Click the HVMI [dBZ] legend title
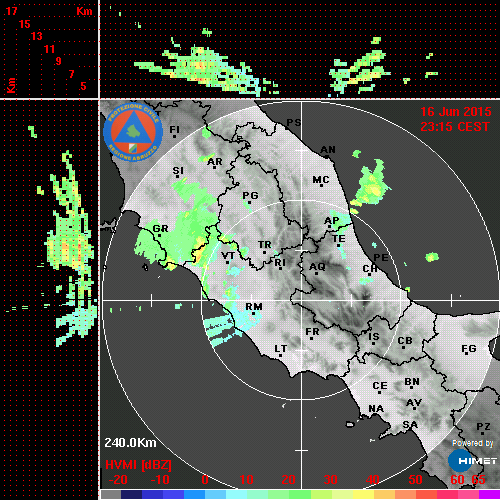 (138, 465)
